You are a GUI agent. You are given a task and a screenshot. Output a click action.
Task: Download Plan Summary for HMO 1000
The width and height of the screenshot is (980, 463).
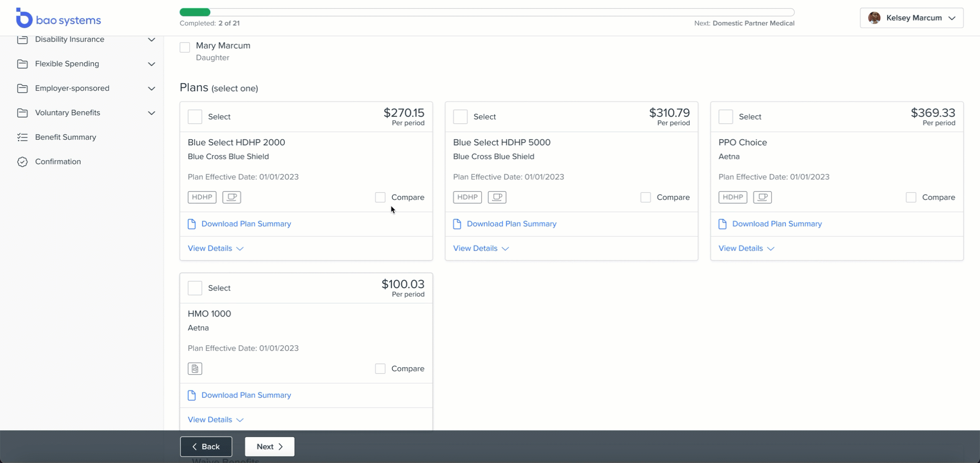(x=246, y=395)
